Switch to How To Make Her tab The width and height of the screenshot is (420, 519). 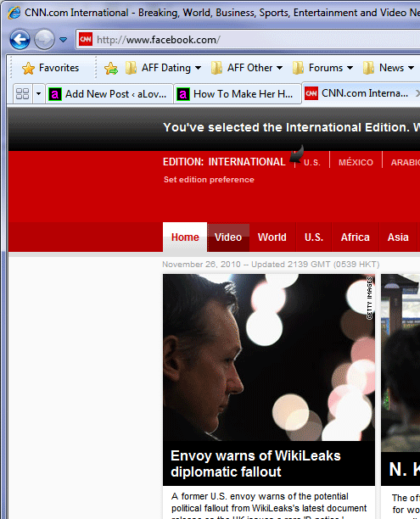click(x=238, y=94)
